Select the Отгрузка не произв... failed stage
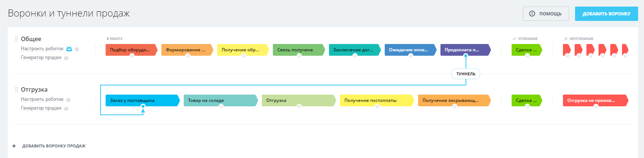 coord(596,100)
